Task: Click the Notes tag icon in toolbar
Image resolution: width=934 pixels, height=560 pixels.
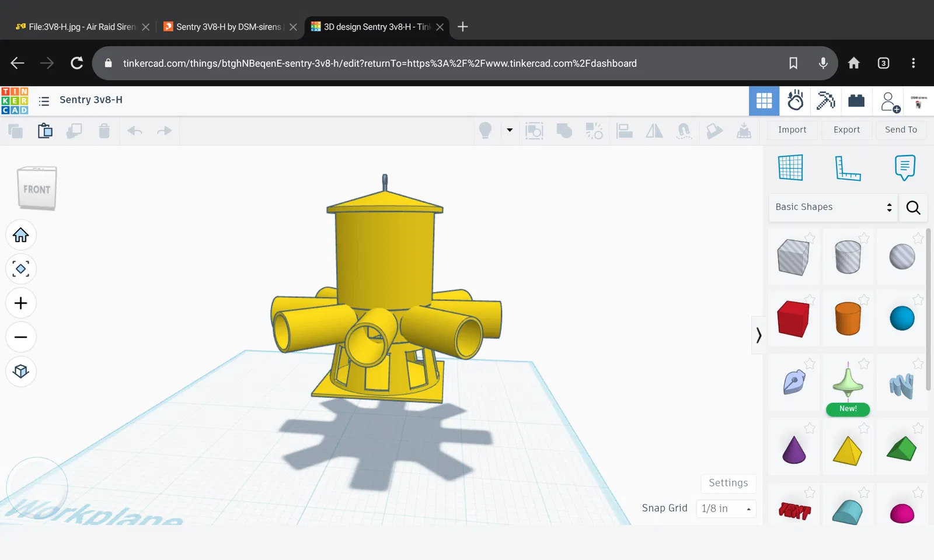Action: (x=714, y=131)
